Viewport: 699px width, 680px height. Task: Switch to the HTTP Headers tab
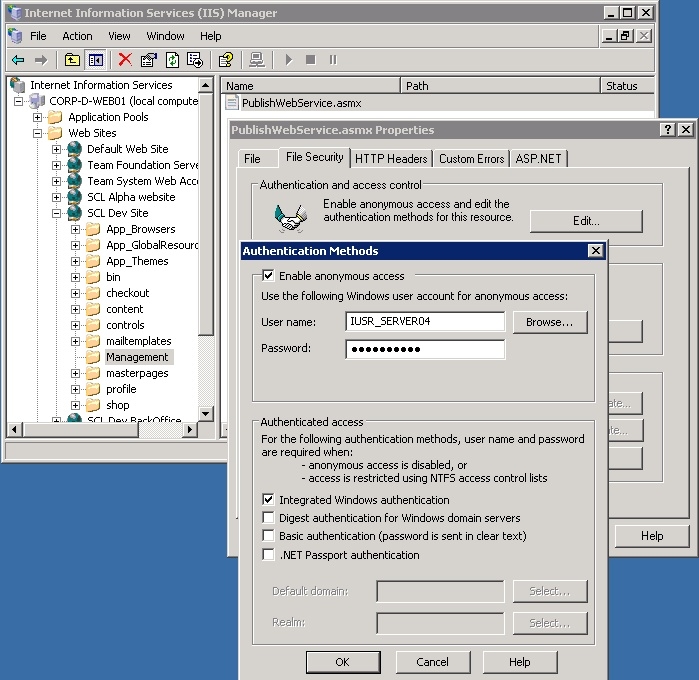click(391, 159)
